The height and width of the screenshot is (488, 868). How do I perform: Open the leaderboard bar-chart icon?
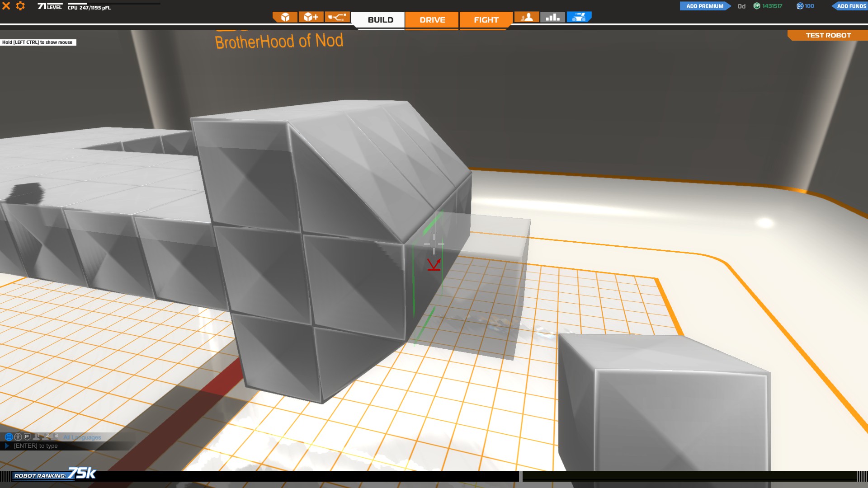point(552,17)
